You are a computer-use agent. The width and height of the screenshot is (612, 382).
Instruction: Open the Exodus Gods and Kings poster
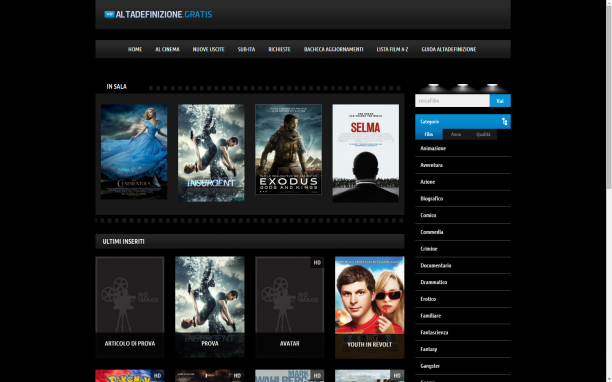288,149
